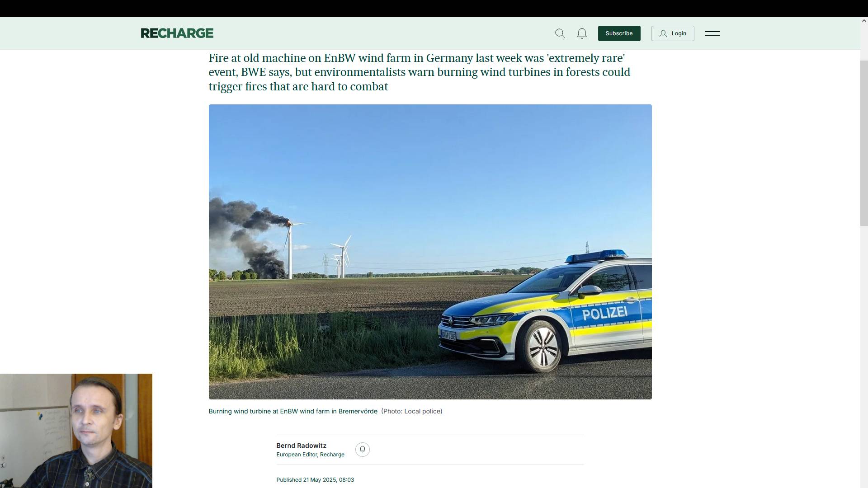Screen dimensions: 868x488
Task: Click the Login user icon
Action: click(663, 33)
